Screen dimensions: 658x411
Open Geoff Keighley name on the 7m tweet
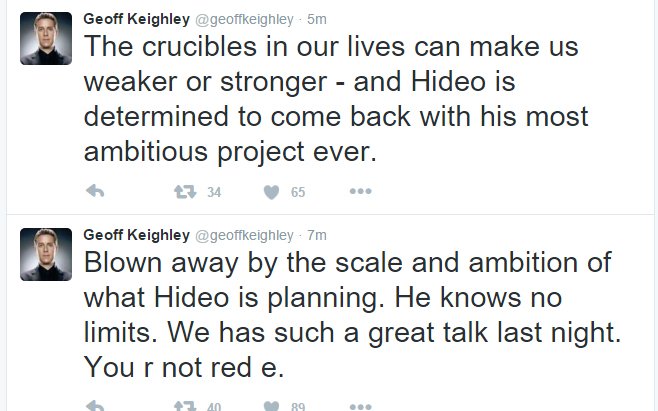136,236
